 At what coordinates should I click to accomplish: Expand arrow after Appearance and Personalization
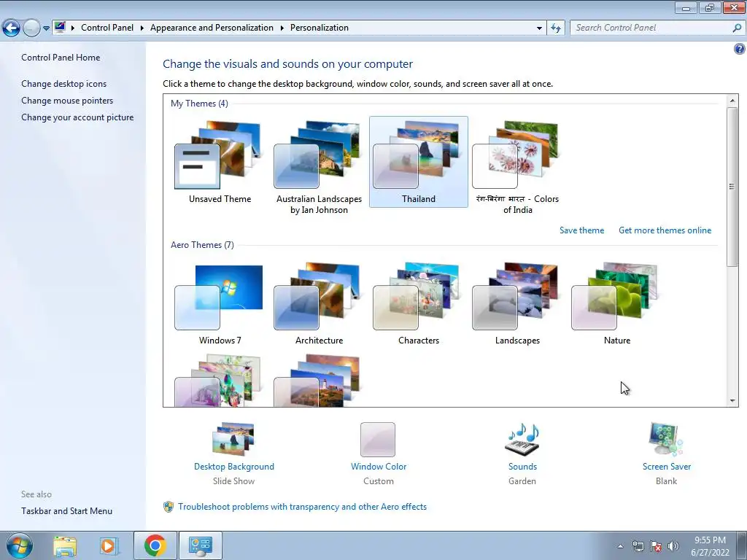click(282, 28)
